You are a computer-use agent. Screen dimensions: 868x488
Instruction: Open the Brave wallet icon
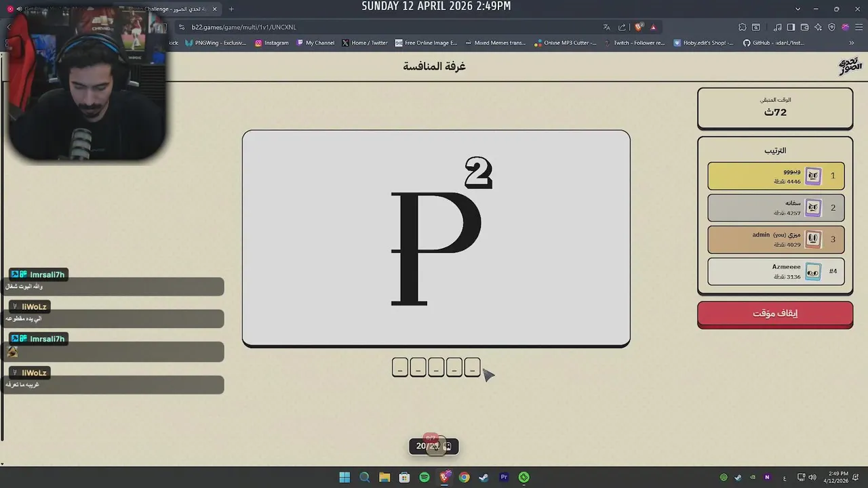pos(805,27)
